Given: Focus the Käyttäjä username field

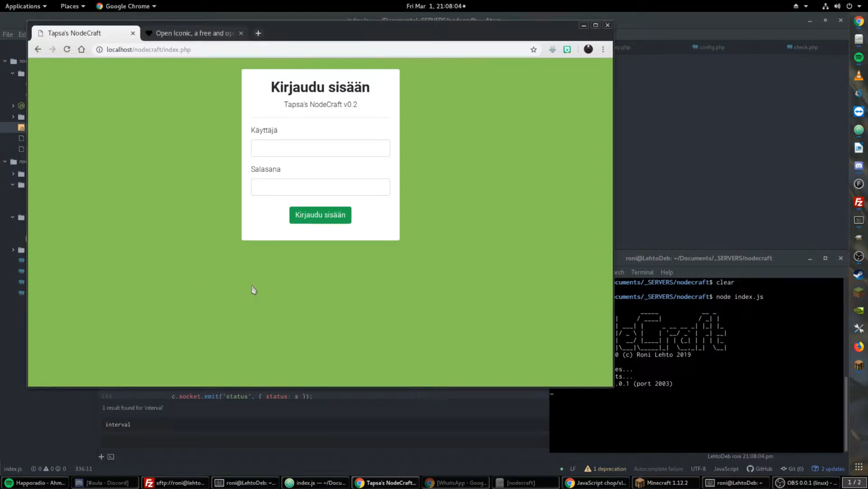Looking at the screenshot, I should point(321,148).
